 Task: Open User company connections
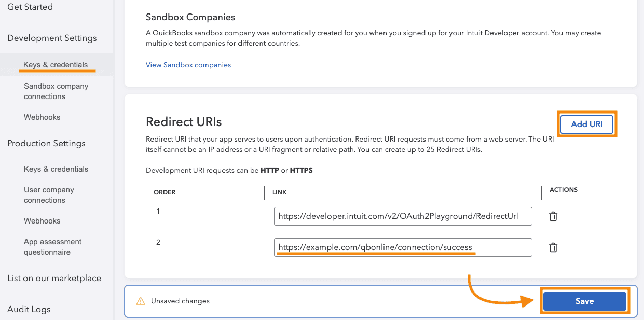[49, 194]
